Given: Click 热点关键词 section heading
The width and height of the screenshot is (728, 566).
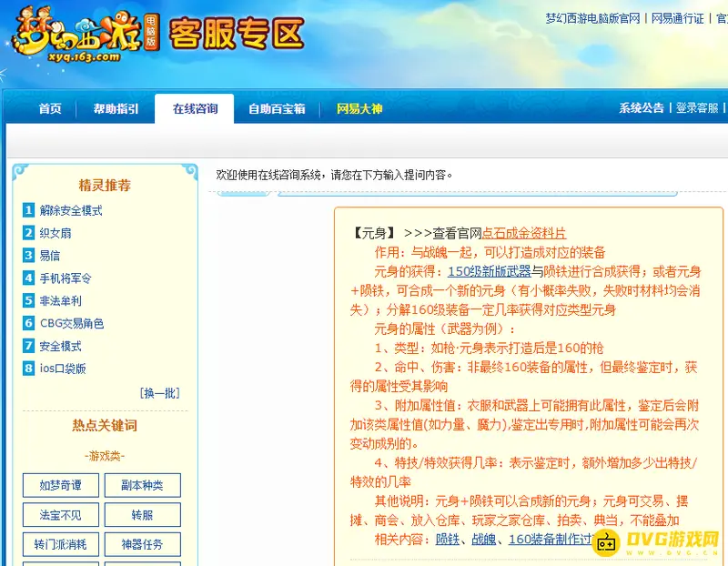Looking at the screenshot, I should 105,425.
